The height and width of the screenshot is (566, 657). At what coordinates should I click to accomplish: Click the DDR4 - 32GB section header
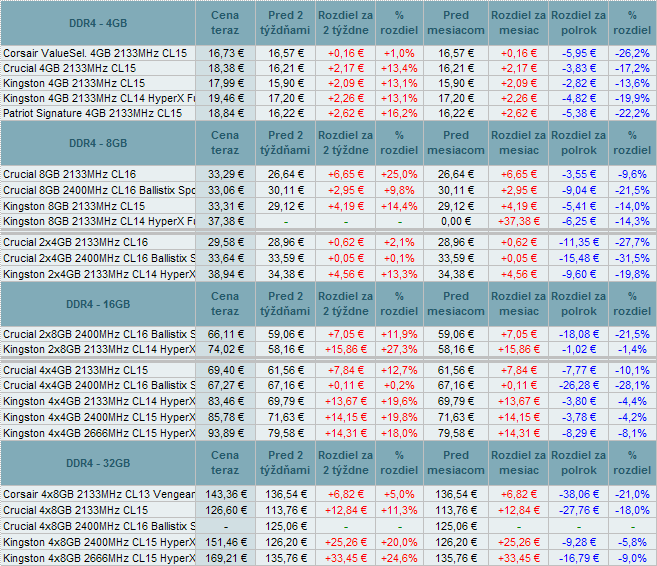pyautogui.click(x=98, y=463)
